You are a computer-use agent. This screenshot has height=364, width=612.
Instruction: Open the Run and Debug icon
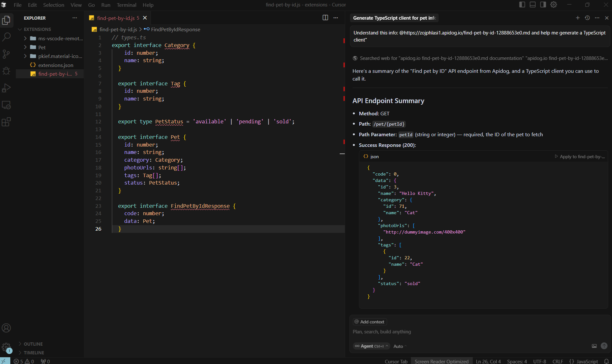[x=7, y=88]
